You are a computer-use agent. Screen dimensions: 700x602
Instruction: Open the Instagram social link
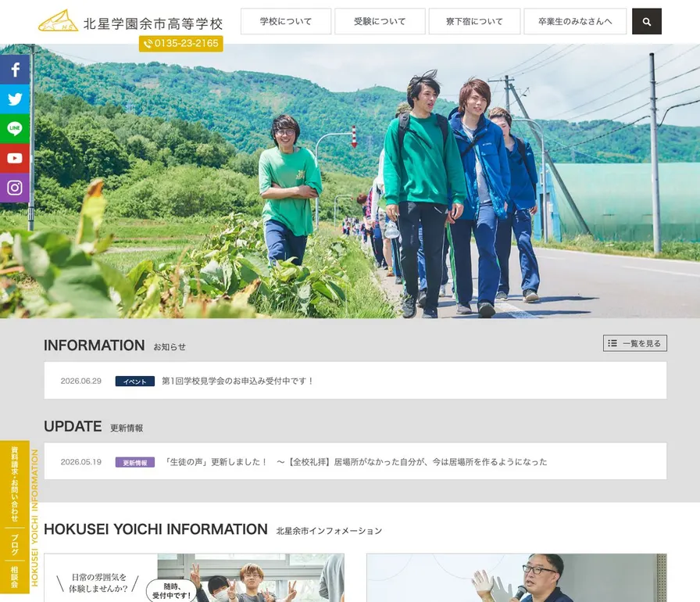[x=15, y=188]
